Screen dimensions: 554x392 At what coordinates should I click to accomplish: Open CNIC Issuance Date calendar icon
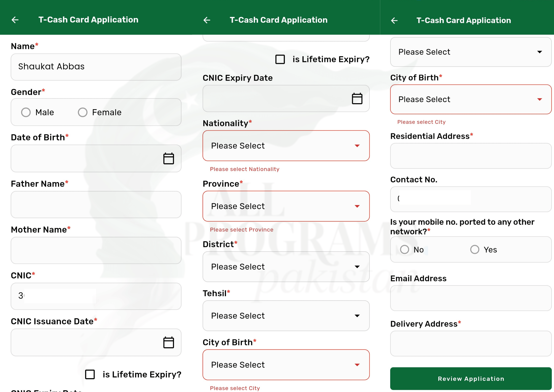tap(168, 342)
